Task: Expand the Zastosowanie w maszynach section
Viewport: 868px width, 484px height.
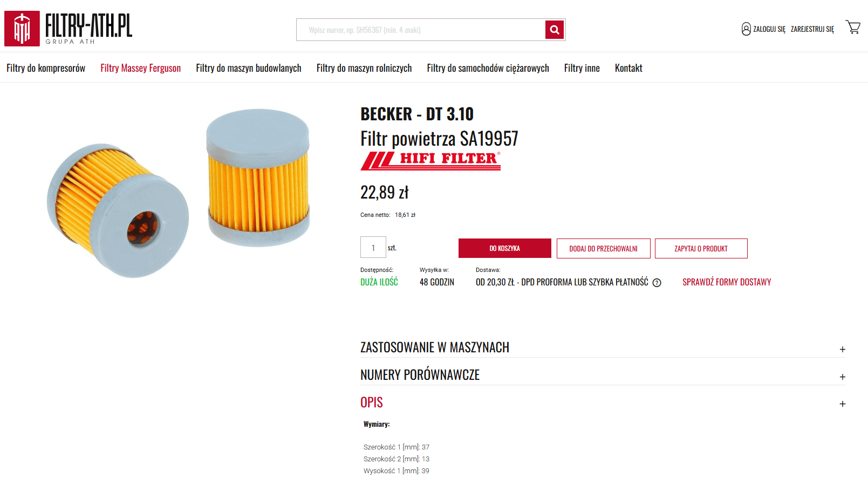Action: click(x=842, y=350)
